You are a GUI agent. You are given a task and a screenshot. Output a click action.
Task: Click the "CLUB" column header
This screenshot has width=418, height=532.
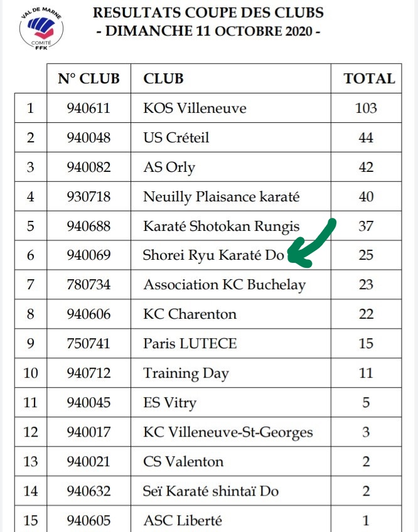[163, 78]
